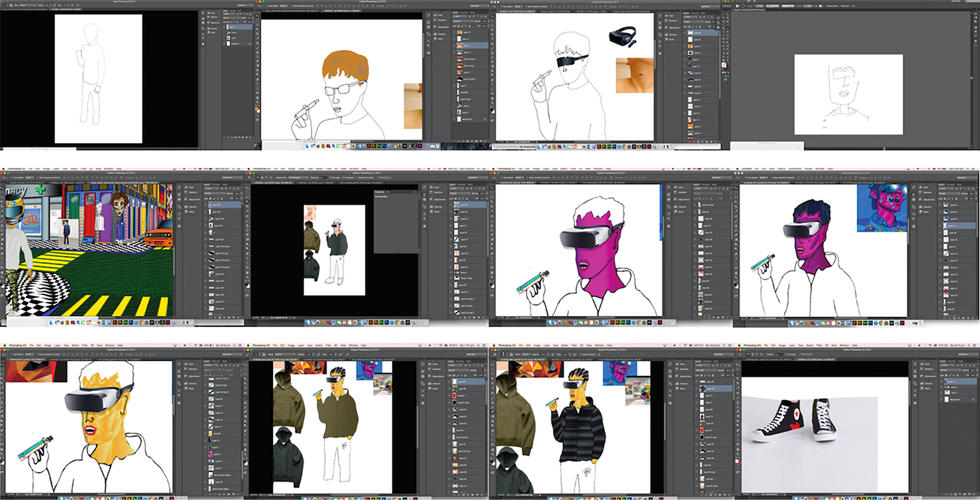Click Refine Edge button in hoodie-on-black options bar
This screenshot has width=980, height=500.
tap(385, 177)
